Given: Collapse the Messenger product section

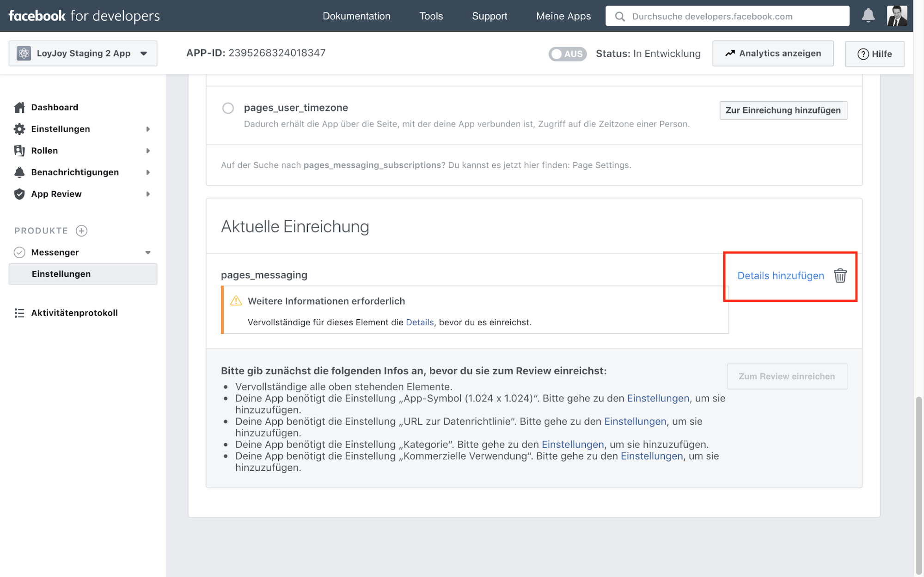Looking at the screenshot, I should click(148, 253).
